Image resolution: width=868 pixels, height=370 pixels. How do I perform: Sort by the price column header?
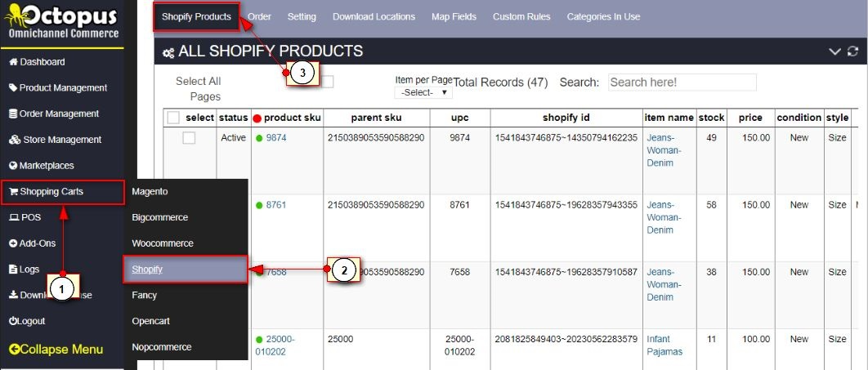750,118
